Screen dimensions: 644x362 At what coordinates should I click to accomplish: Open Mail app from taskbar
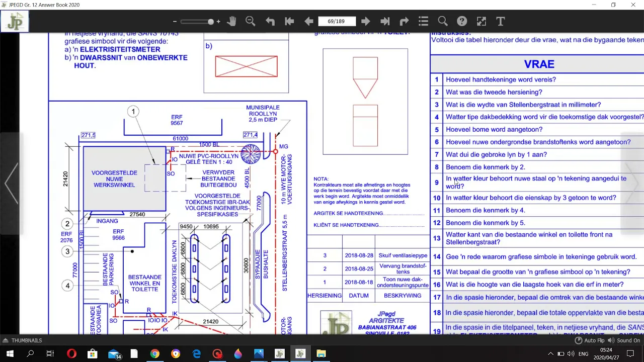coord(114,354)
